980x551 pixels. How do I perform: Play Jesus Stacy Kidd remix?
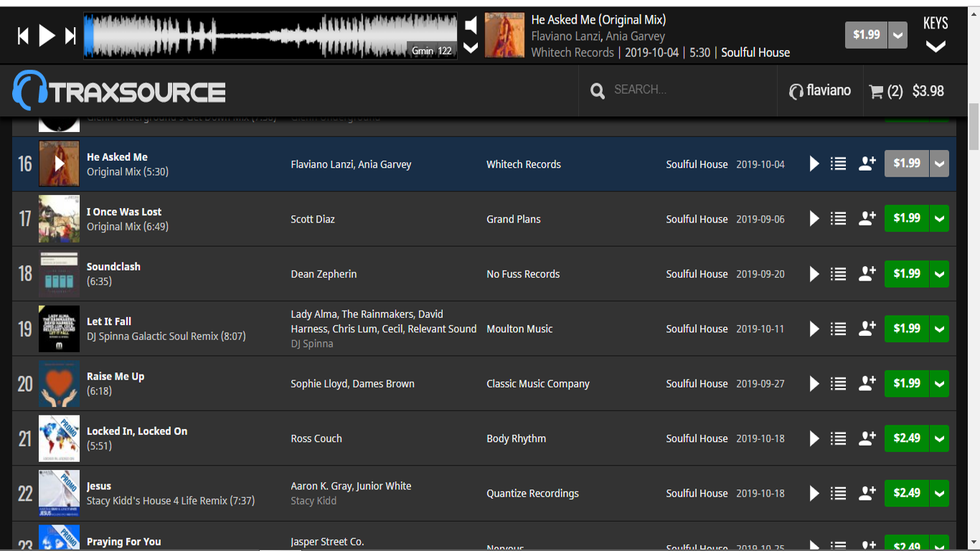point(814,493)
